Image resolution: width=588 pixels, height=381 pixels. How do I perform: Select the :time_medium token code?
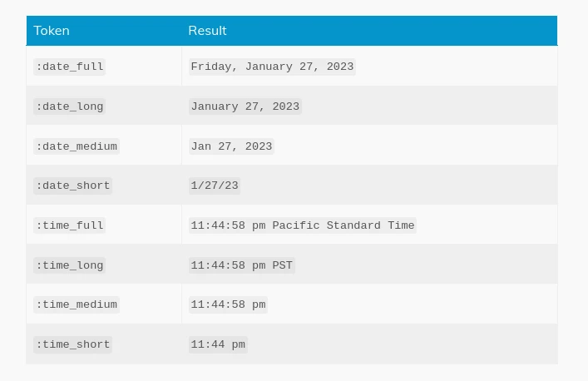77,304
